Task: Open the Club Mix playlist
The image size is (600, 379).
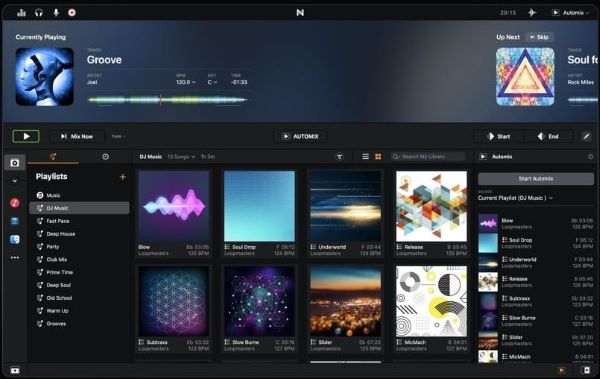Action: point(79,260)
